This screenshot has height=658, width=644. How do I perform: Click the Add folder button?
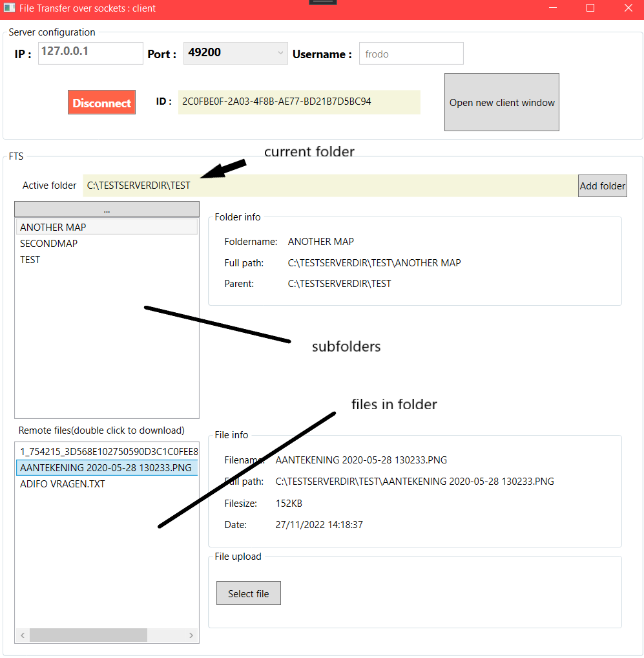coord(602,186)
